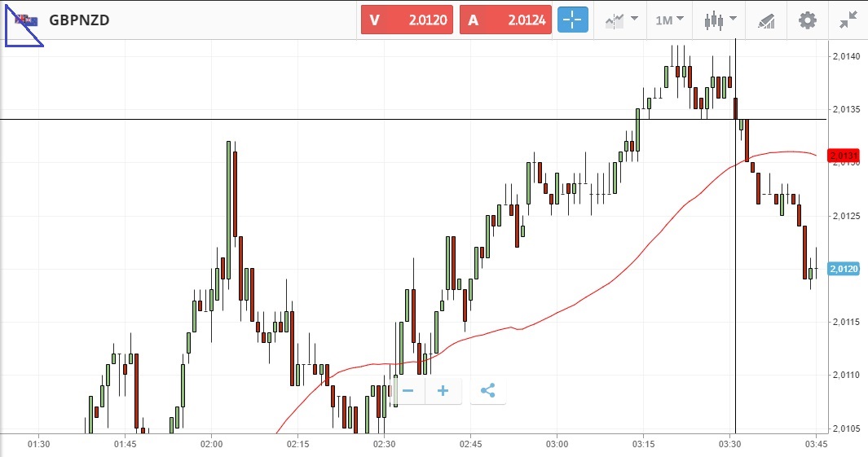Click the sell button at 2.0120
868x457 pixels.
click(x=408, y=20)
